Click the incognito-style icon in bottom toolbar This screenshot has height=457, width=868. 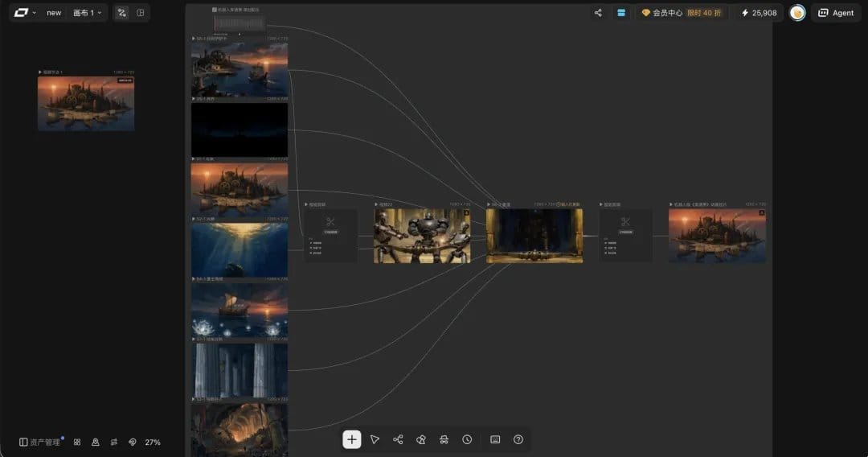pos(444,439)
